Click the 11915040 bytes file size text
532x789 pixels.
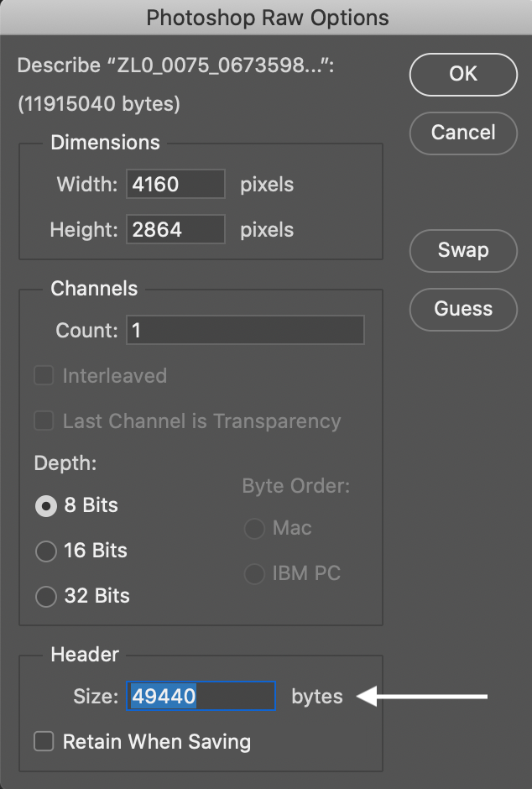point(99,105)
